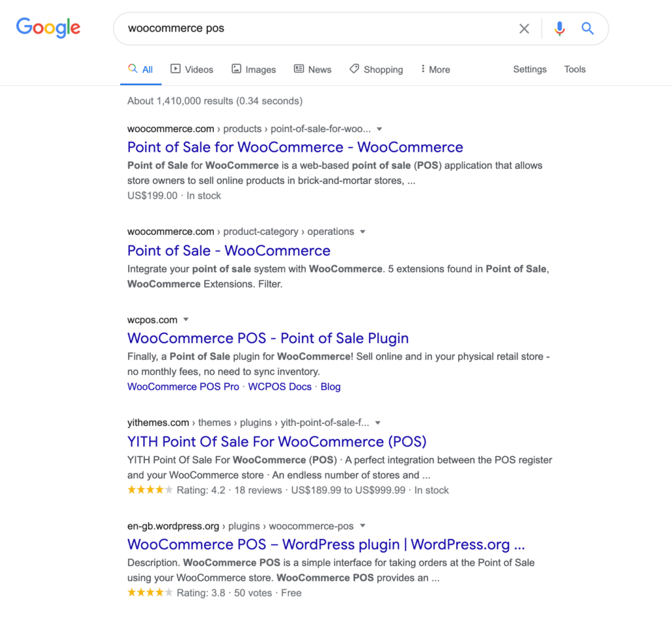
Task: Switch to the Shopping results tab
Action: click(x=376, y=69)
